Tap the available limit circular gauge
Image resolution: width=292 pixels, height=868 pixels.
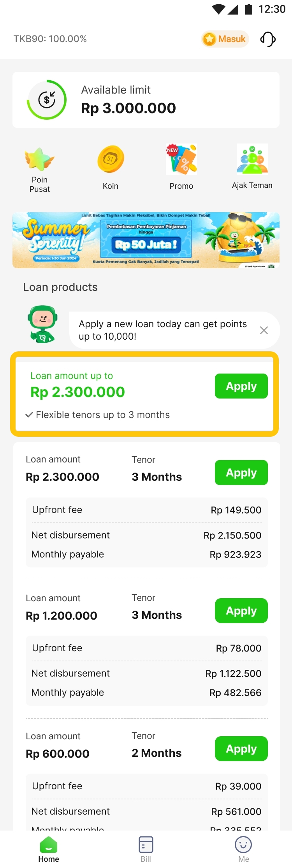(x=47, y=100)
